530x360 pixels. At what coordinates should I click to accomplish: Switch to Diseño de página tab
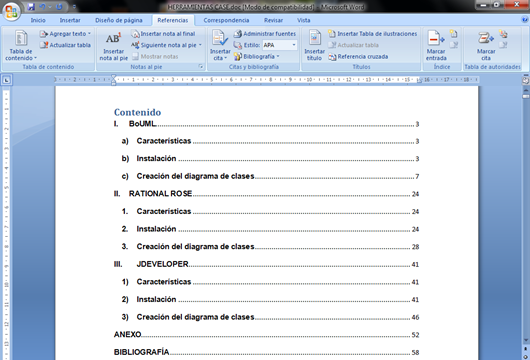pos(119,20)
